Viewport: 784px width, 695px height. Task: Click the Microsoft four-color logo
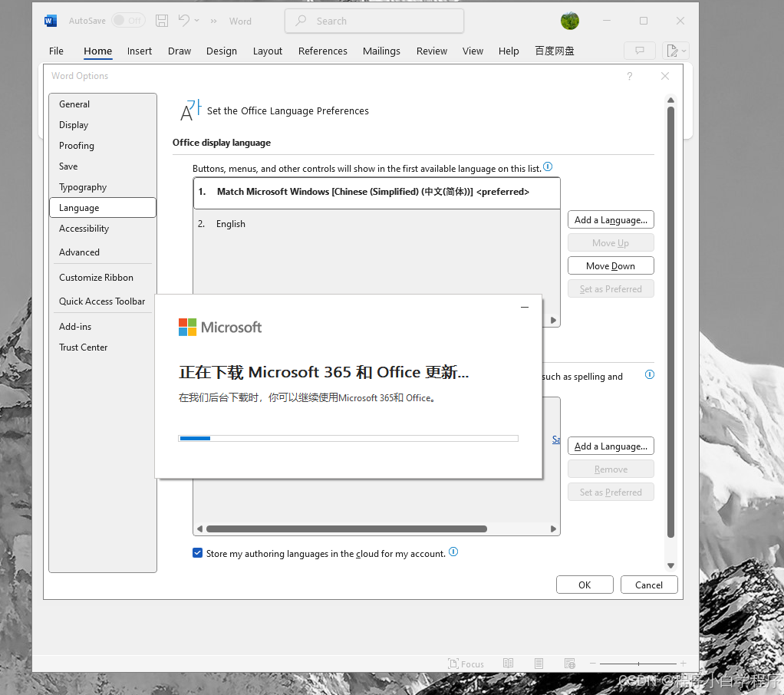187,327
